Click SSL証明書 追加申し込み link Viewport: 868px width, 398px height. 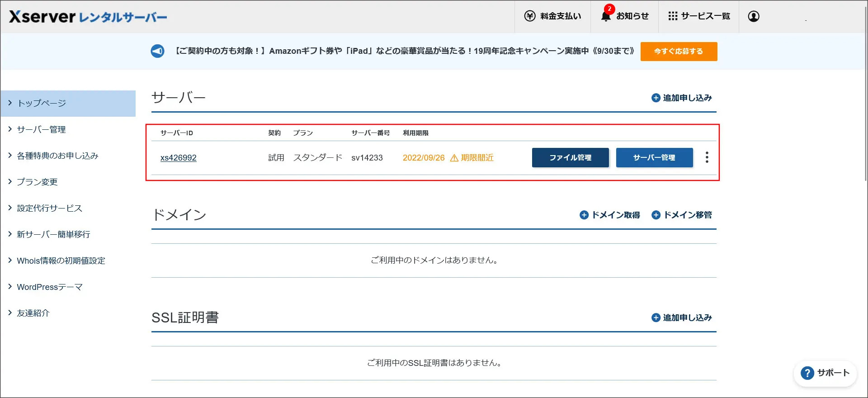(687, 317)
